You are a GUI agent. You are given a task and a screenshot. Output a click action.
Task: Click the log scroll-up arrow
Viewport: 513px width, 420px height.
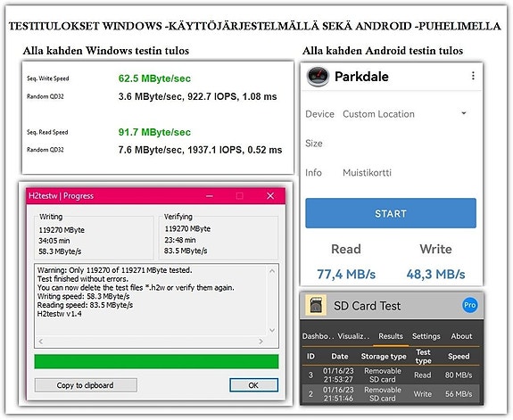pyautogui.click(x=272, y=271)
